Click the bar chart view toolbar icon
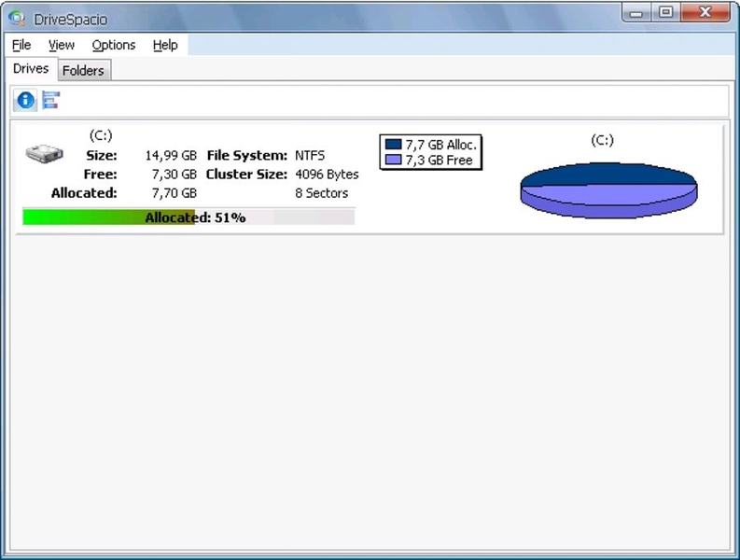Screen dimensions: 740x560 (51, 100)
